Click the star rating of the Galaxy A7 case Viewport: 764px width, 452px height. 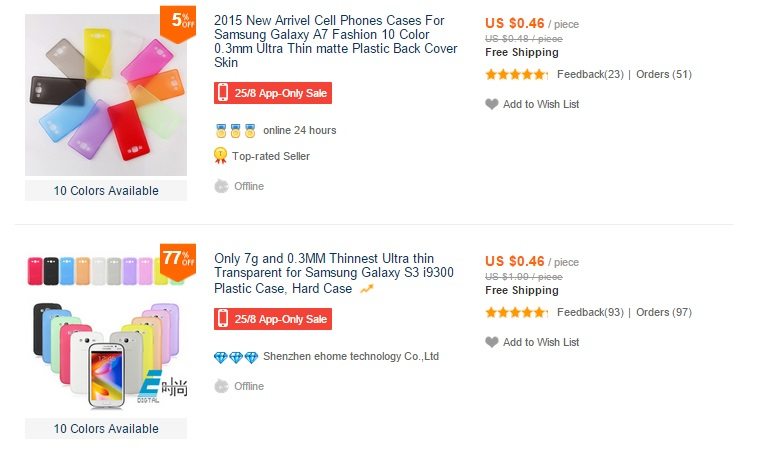[516, 74]
